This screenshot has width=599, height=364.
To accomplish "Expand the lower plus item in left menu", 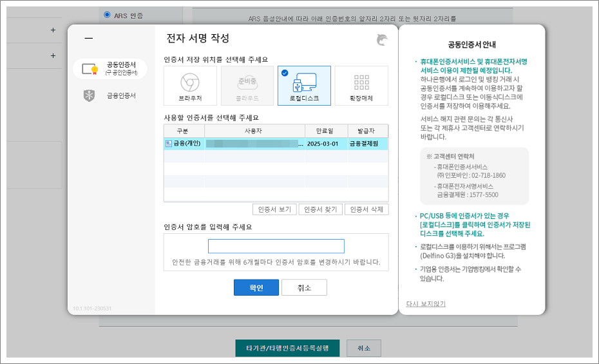I will [53, 56].
